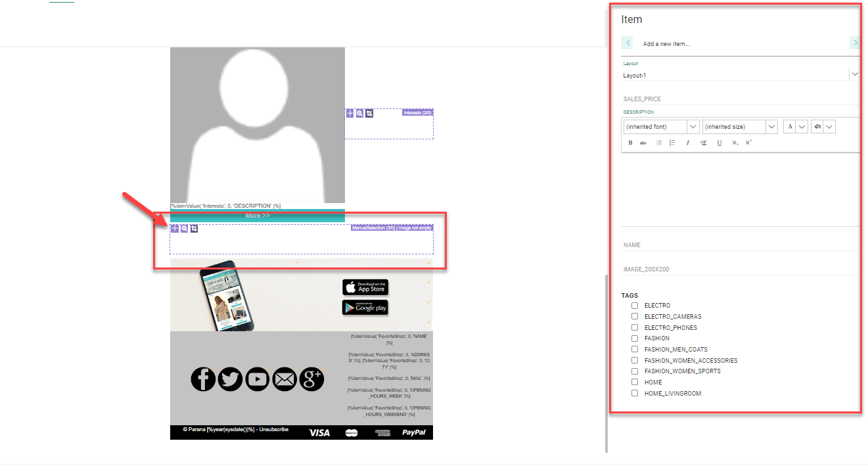Go to next item arrow
This screenshot has width=868, height=466.
(x=855, y=43)
